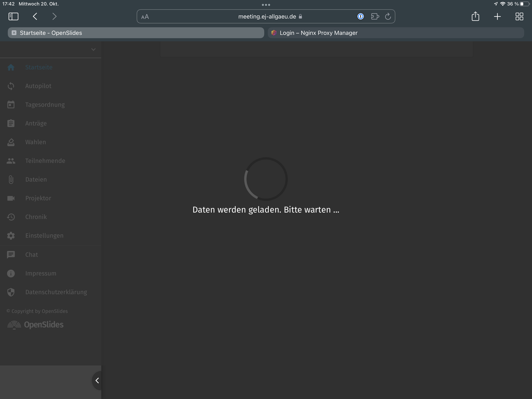Switch to Startseite - OpenSlides tab
The image size is (532, 399).
coord(136,33)
